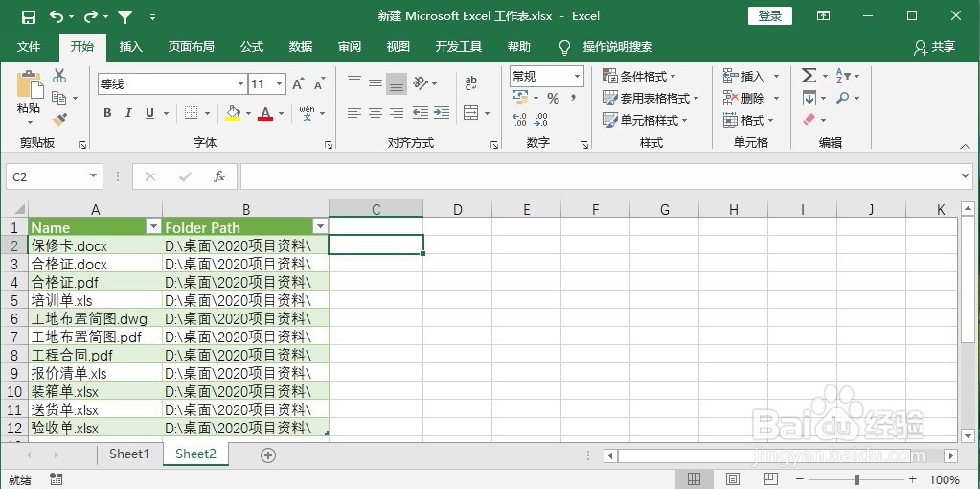This screenshot has height=489, width=980.
Task: Expand the formula bar
Action: pos(966,176)
